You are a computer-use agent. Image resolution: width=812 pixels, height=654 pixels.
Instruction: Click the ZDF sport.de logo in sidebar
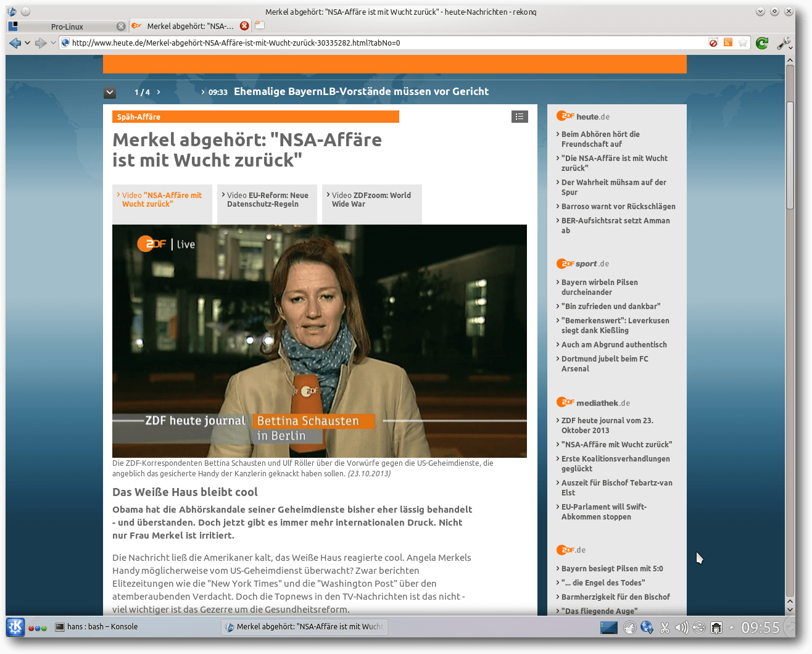coord(582,263)
